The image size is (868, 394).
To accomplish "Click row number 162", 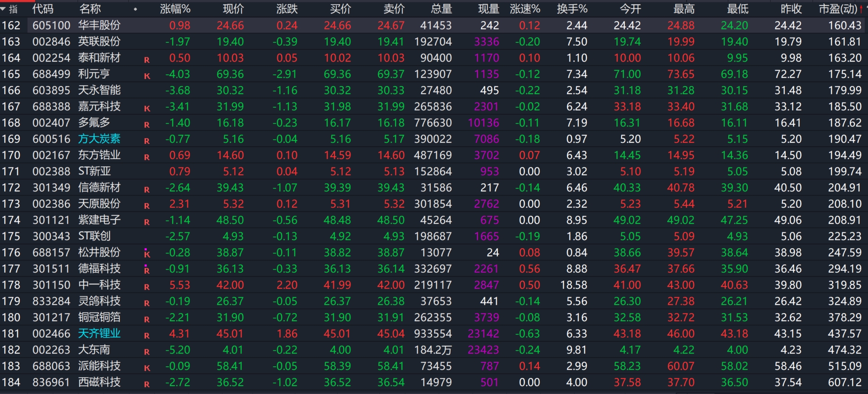I will click(x=11, y=25).
